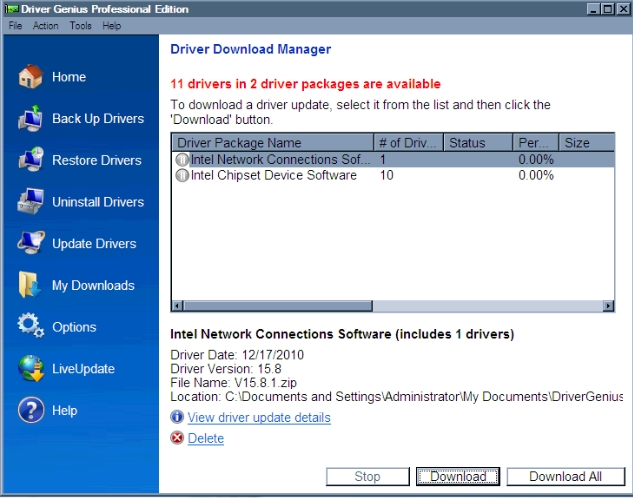
Task: Open Options via the gears icon
Action: tap(31, 327)
